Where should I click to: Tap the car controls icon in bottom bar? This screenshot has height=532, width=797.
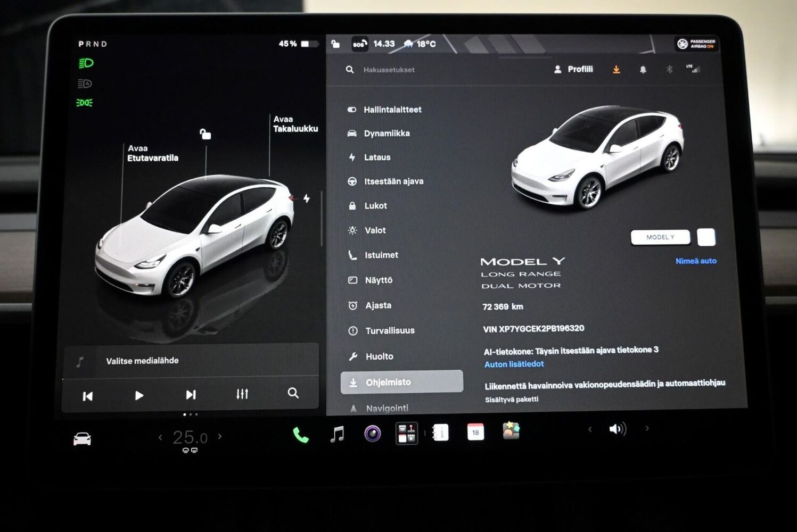pyautogui.click(x=82, y=439)
